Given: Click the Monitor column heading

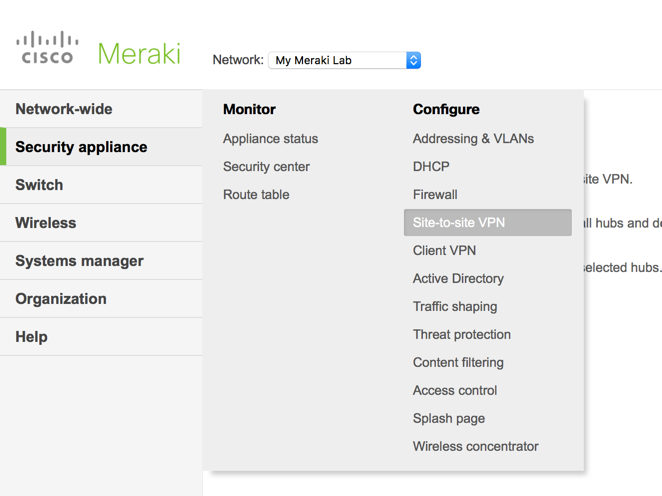Looking at the screenshot, I should point(249,109).
